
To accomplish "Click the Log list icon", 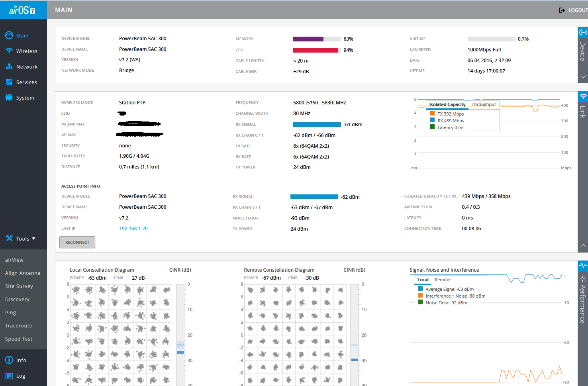I will [9, 376].
